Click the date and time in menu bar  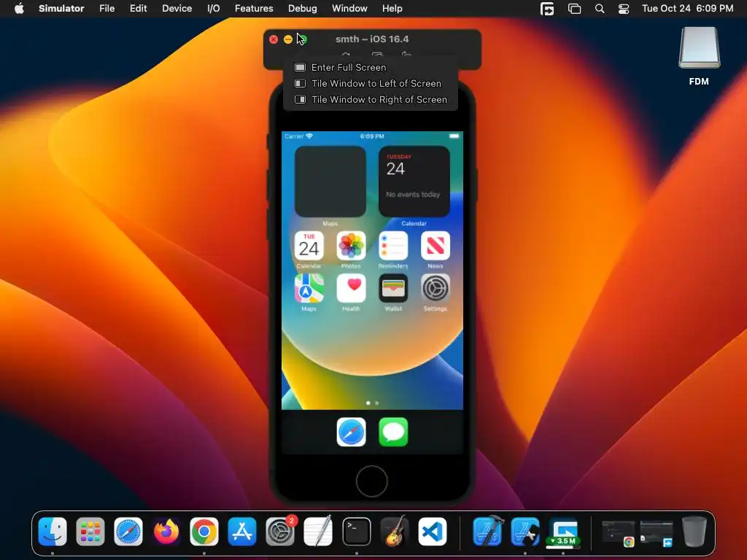tap(687, 9)
